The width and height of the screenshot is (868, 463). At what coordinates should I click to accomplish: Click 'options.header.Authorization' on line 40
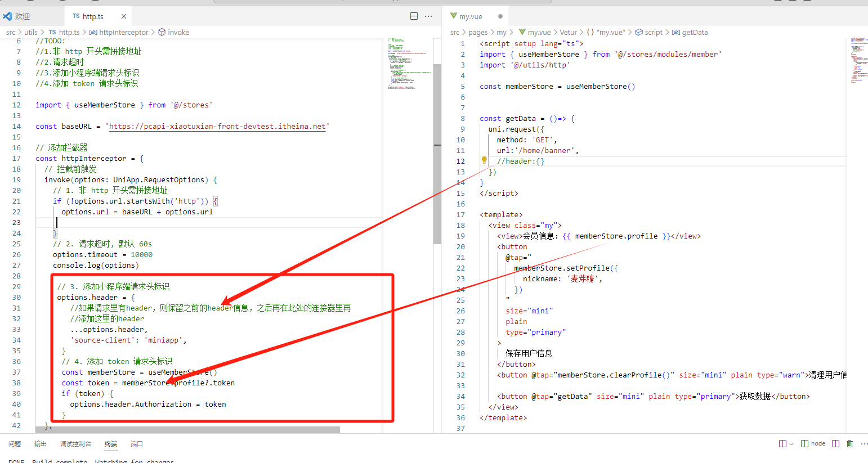coord(131,404)
